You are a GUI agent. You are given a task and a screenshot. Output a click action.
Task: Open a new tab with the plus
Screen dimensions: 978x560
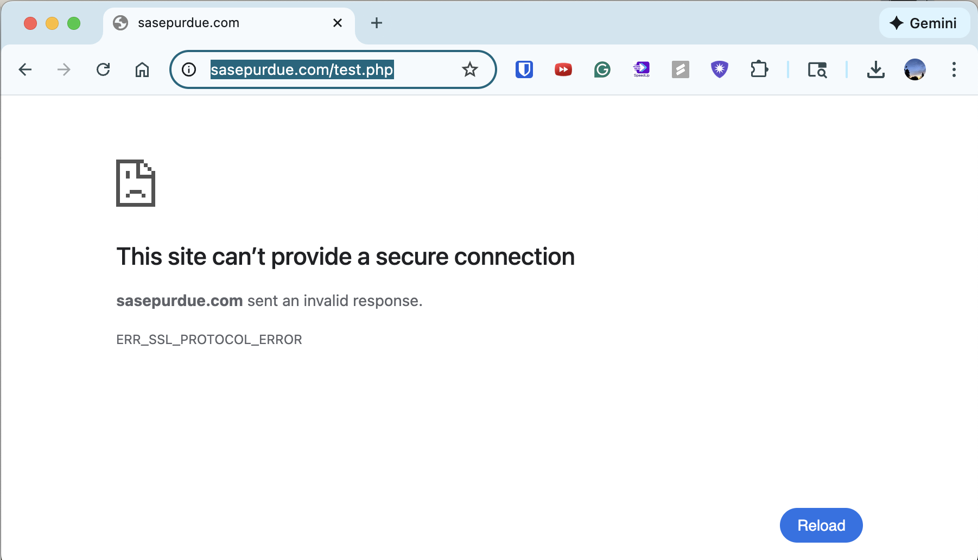[376, 23]
